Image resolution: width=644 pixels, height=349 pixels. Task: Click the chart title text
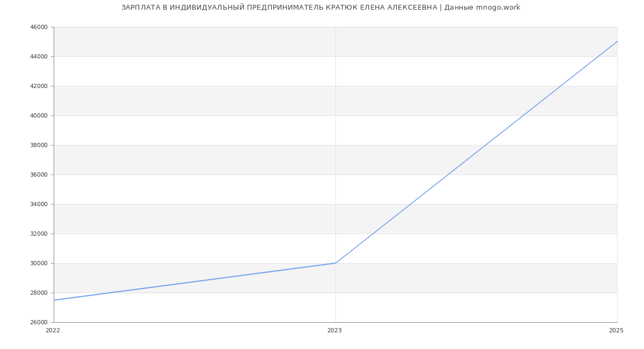320,8
